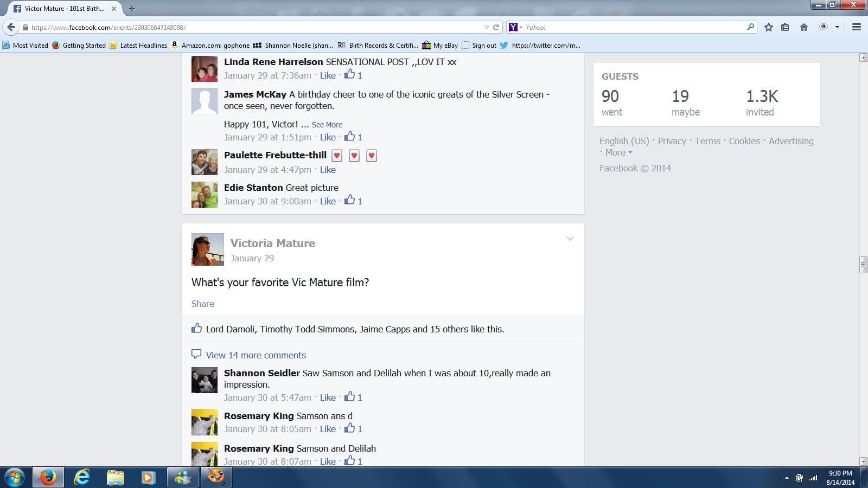Reload the page with the refresh icon
The image size is (868, 488).
point(496,27)
